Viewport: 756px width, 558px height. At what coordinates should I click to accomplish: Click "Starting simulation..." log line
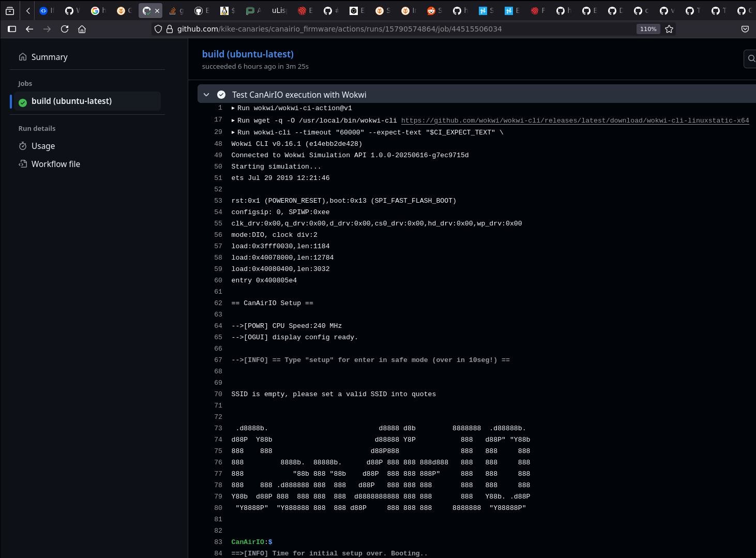pos(276,167)
